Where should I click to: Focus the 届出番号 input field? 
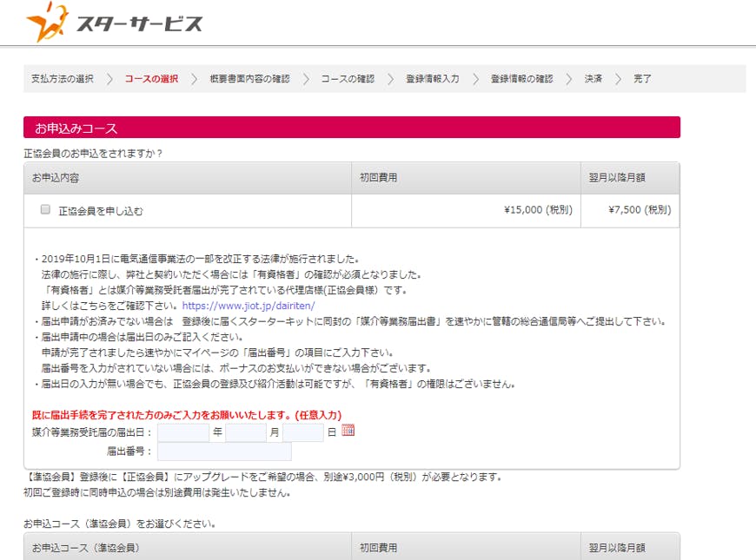[x=224, y=451]
